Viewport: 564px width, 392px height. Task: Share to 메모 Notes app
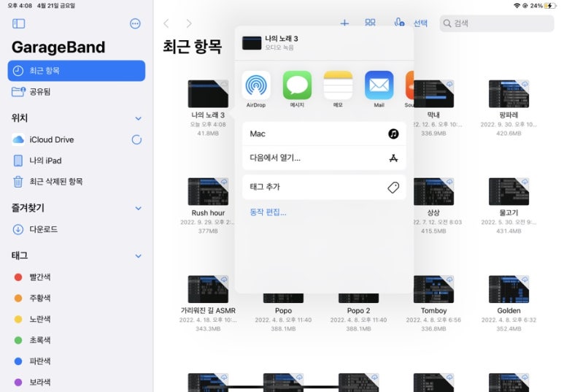click(x=338, y=89)
